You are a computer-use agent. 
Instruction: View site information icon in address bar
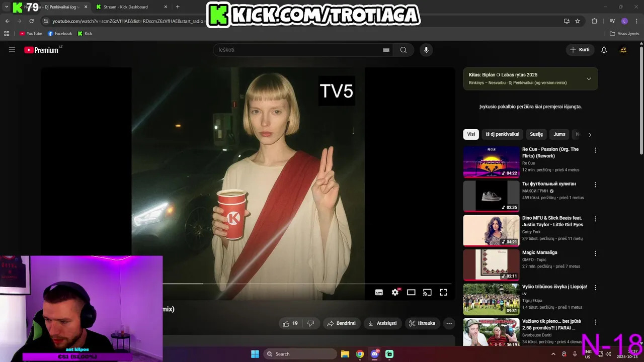[x=46, y=21]
